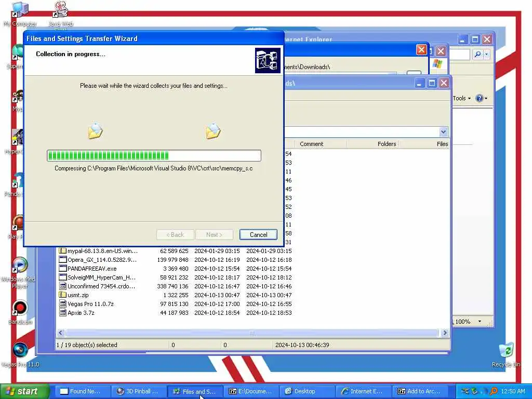532x399 pixels.
Task: Click the disabled Back button
Action: click(x=175, y=235)
